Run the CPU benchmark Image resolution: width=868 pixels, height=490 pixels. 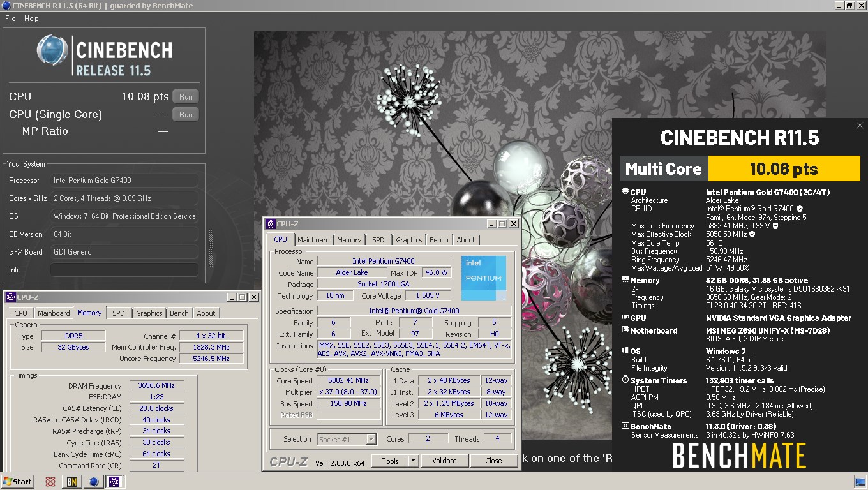(186, 97)
